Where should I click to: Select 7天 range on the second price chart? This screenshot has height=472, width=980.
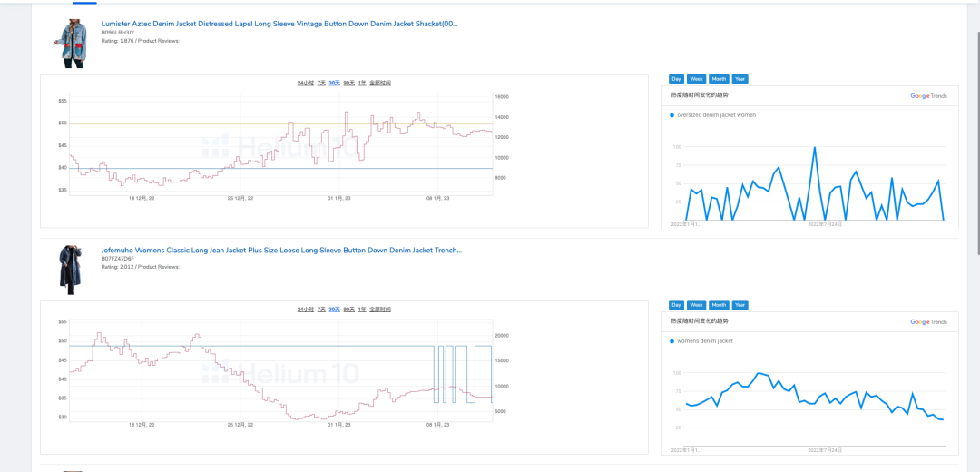[x=321, y=310]
